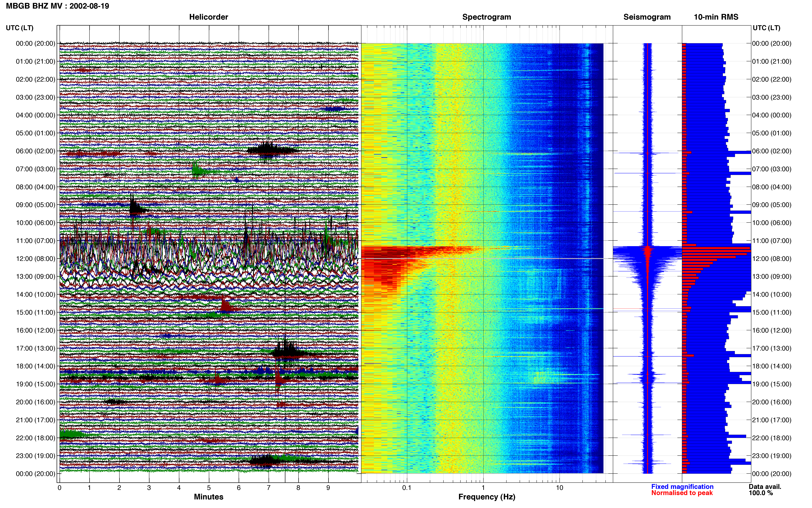Click the '100.0 %' availability value
812x508 pixels.
(x=761, y=493)
